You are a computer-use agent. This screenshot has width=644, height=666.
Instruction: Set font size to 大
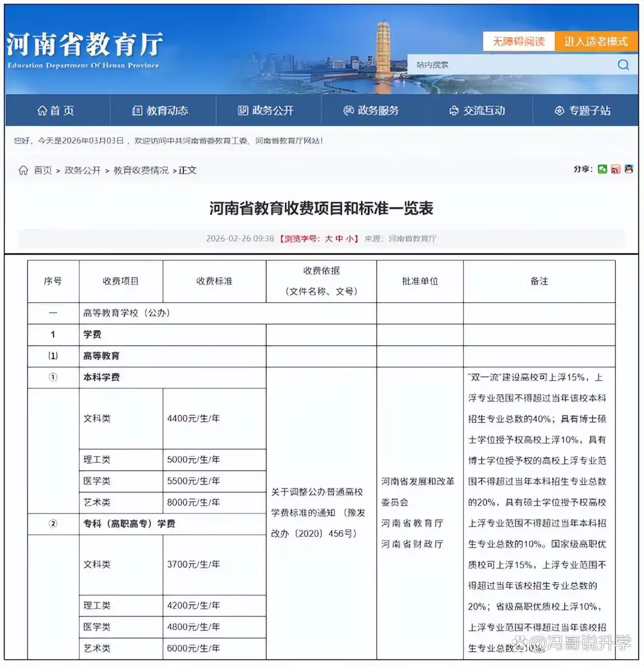click(x=330, y=239)
